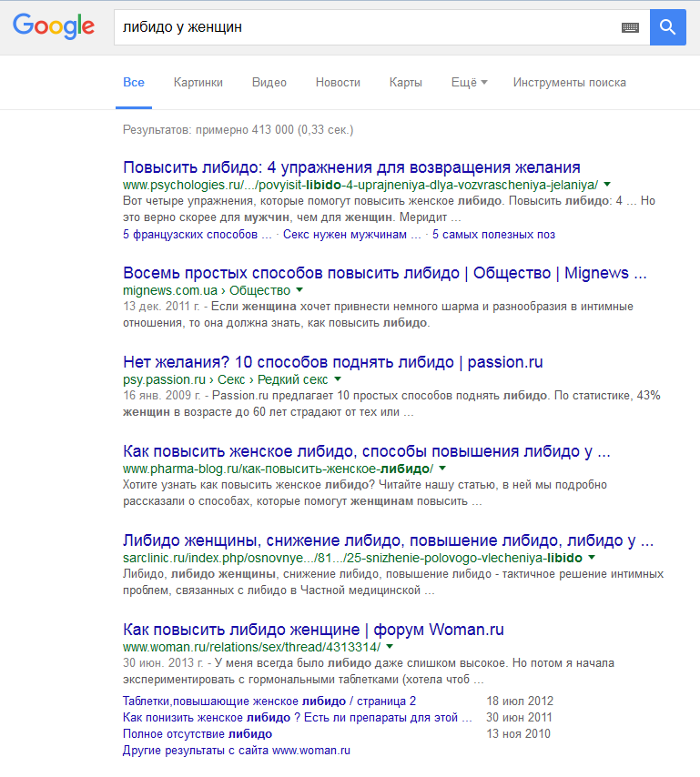Viewport: 700px width, 777px height.
Task: Open result "Как повысить либидо женщине | форум Woman.ru"
Action: (313, 630)
